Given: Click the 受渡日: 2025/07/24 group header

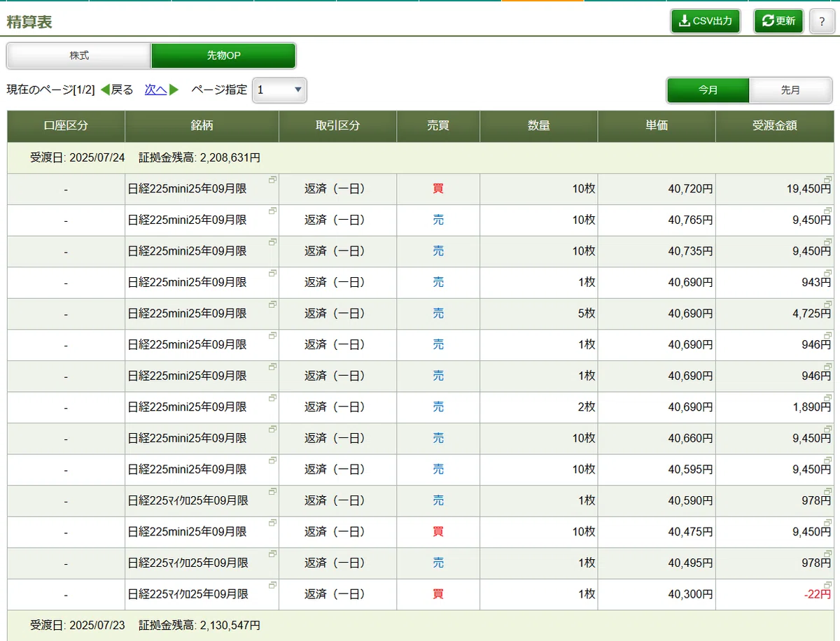Looking at the screenshot, I should click(421, 157).
